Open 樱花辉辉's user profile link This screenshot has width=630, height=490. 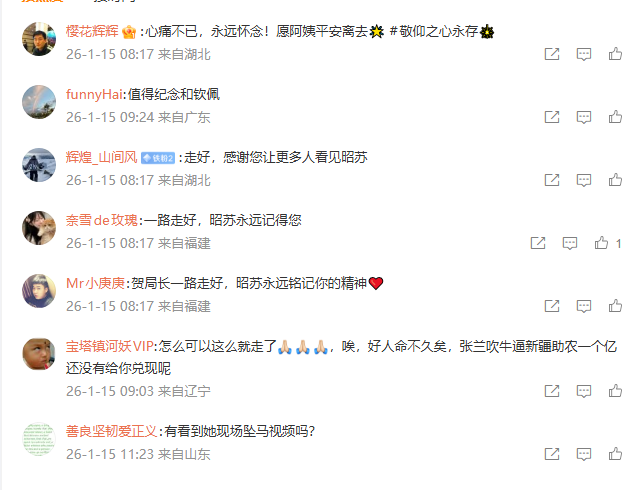click(x=92, y=31)
